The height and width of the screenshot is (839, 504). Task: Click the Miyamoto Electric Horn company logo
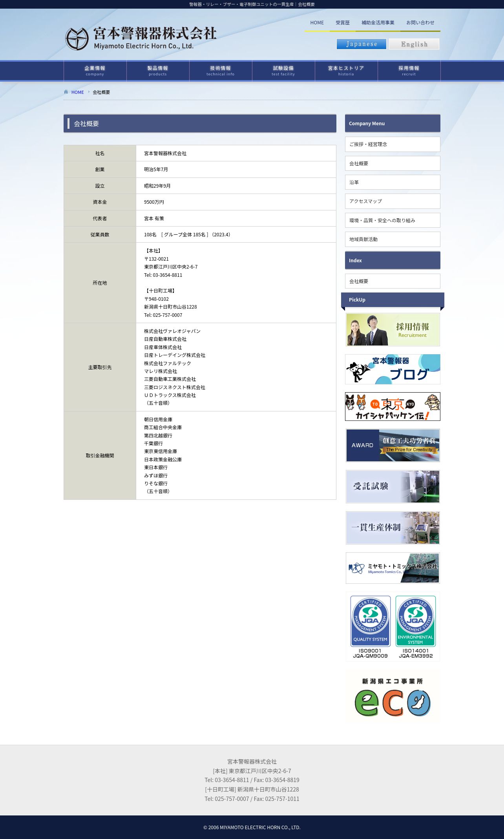point(141,38)
